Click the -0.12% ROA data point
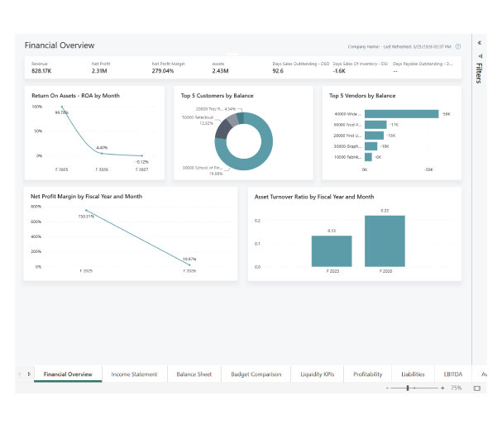This screenshot has height=448, width=502. (x=141, y=156)
